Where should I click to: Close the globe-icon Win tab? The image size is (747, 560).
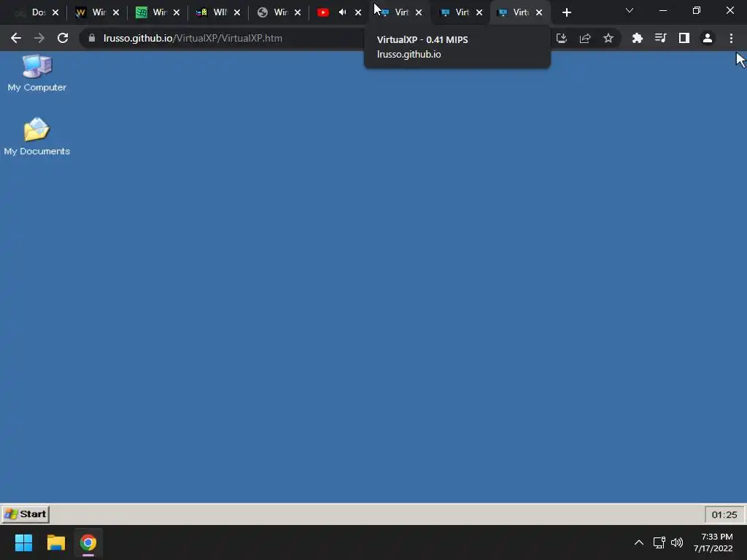[x=298, y=12]
